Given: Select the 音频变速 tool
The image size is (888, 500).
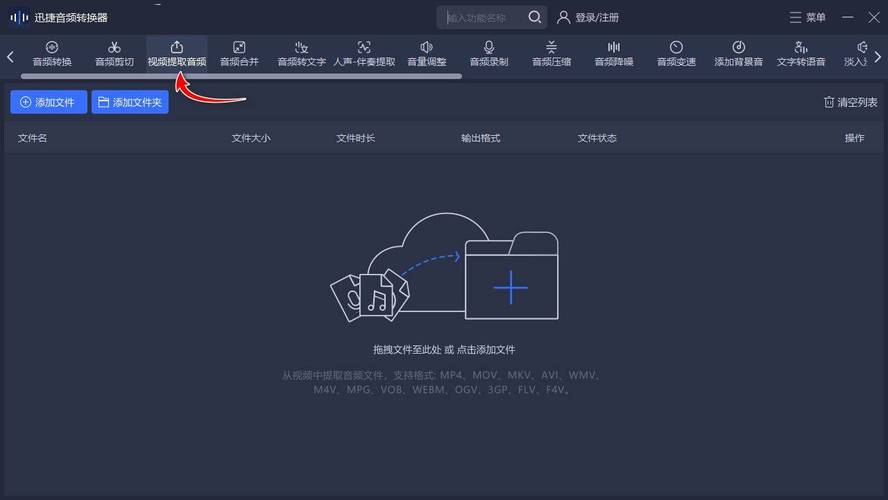Looking at the screenshot, I should (x=676, y=54).
